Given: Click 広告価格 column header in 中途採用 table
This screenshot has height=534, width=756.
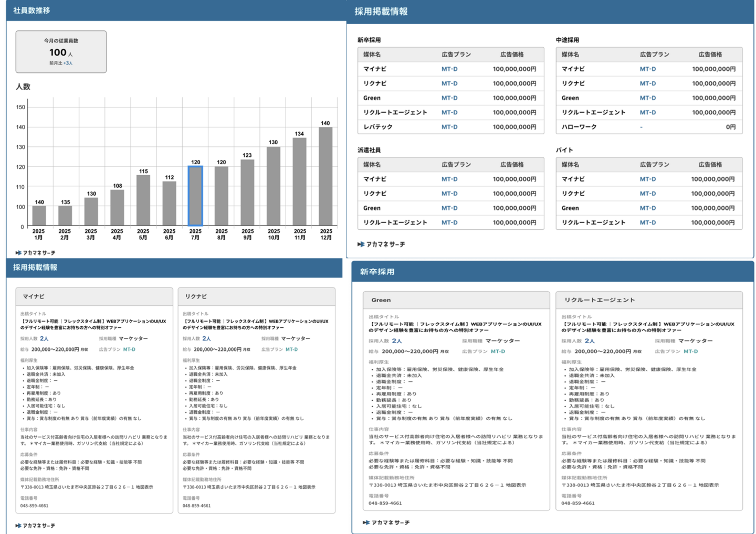Looking at the screenshot, I should click(x=710, y=55).
